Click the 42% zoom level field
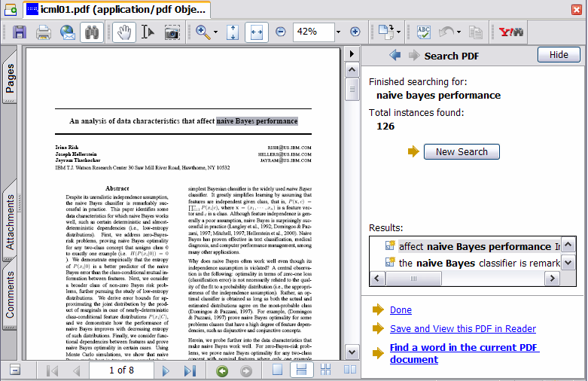Viewport: 588px width, 381px height. tap(313, 32)
